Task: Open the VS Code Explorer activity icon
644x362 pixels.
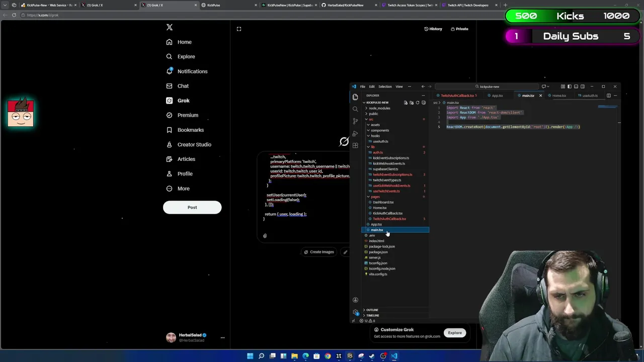Action: click(x=355, y=97)
